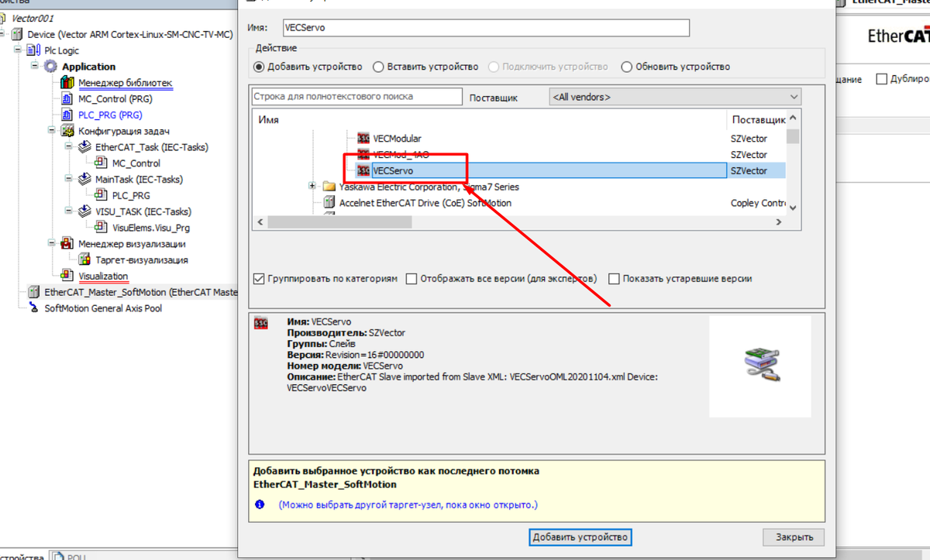Click the Task Configuration icon

[67, 131]
